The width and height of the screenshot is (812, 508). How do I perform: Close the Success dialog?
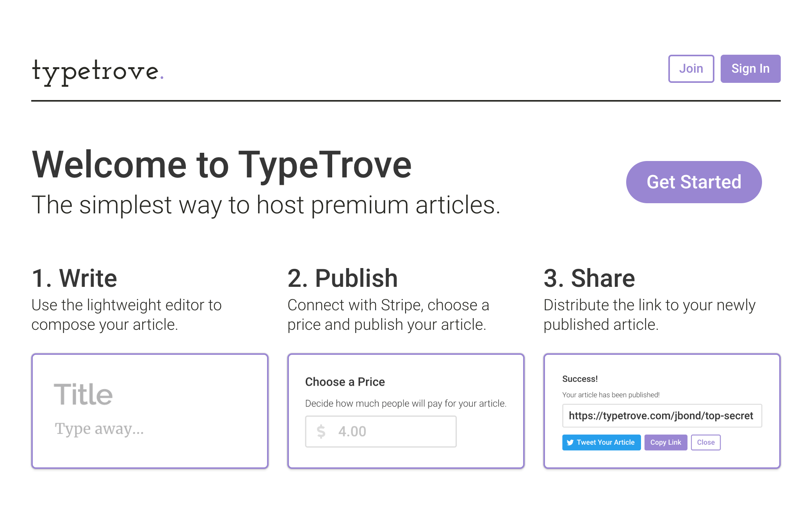pyautogui.click(x=705, y=442)
